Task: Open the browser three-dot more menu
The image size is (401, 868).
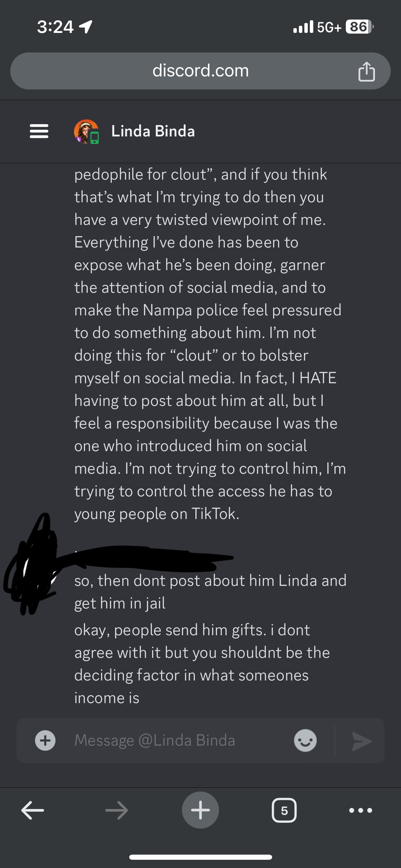Action: pos(361,810)
